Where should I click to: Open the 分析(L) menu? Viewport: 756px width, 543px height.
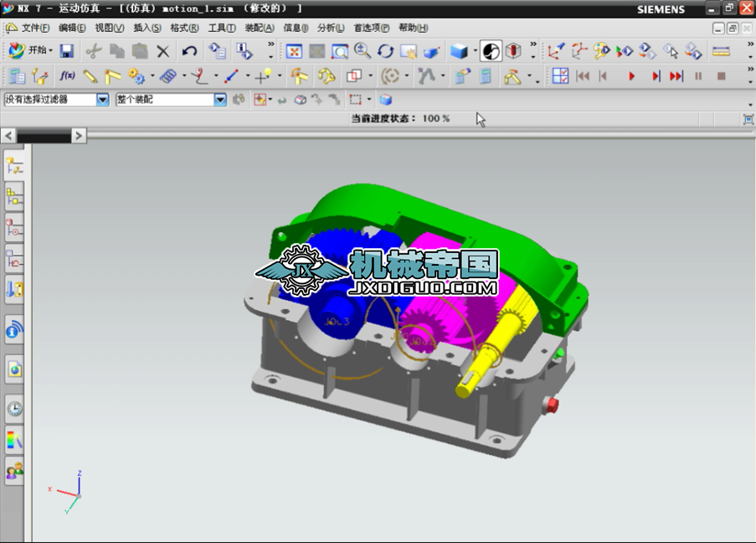[x=330, y=28]
